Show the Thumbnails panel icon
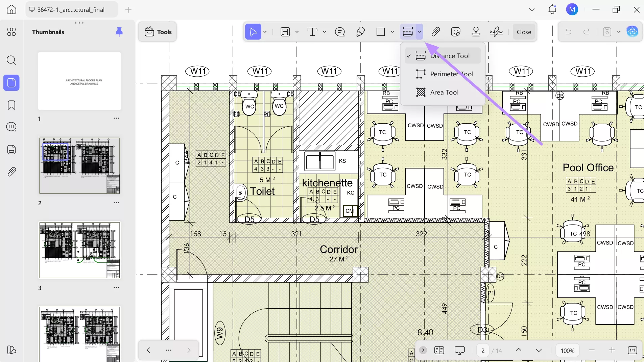Screen dimensions: 644x362 pyautogui.click(x=11, y=83)
